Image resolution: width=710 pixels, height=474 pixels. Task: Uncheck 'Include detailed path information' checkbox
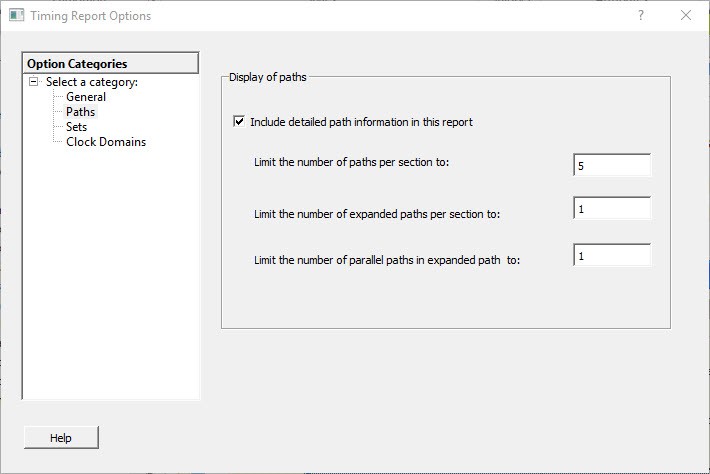tap(239, 122)
